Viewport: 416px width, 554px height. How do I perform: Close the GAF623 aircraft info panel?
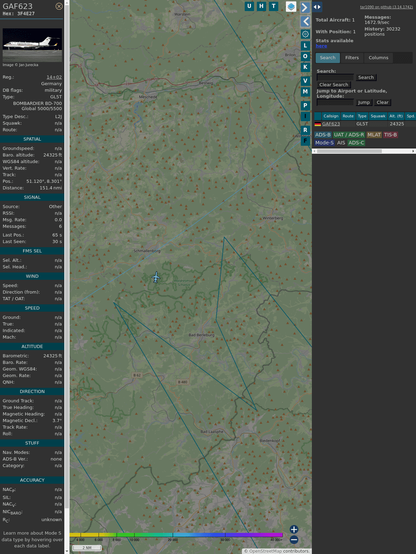(59, 6)
